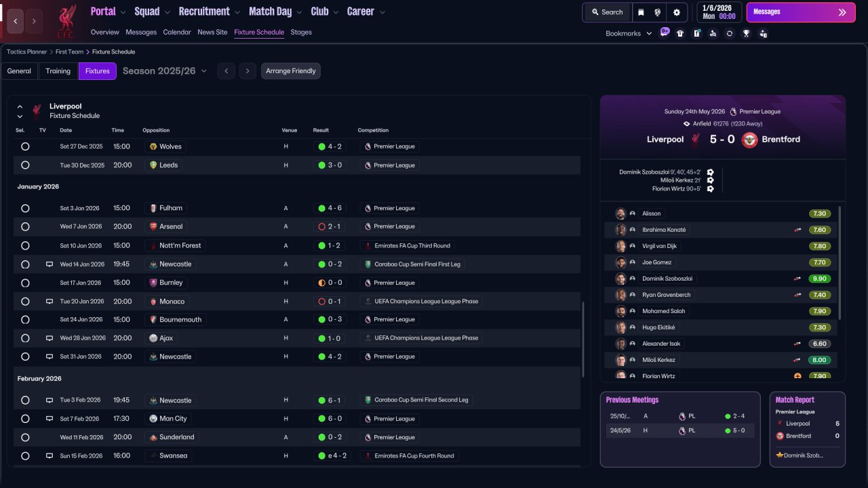Screen dimensions: 868x488
Task: Open the News Site tab
Action: coord(212,32)
